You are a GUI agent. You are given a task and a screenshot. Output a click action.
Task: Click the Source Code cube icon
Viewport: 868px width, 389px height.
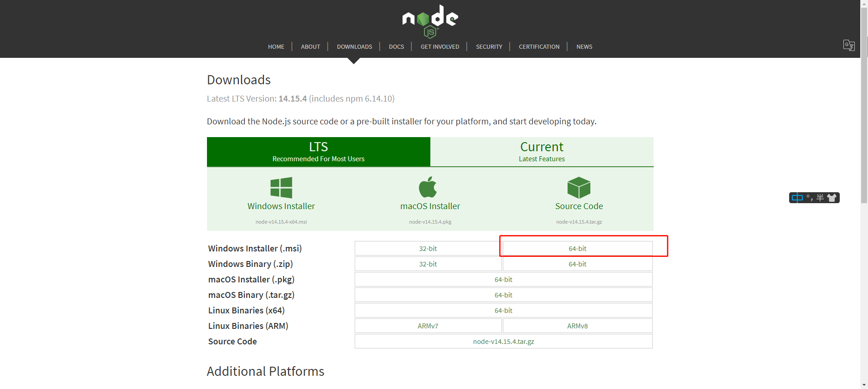click(x=579, y=188)
